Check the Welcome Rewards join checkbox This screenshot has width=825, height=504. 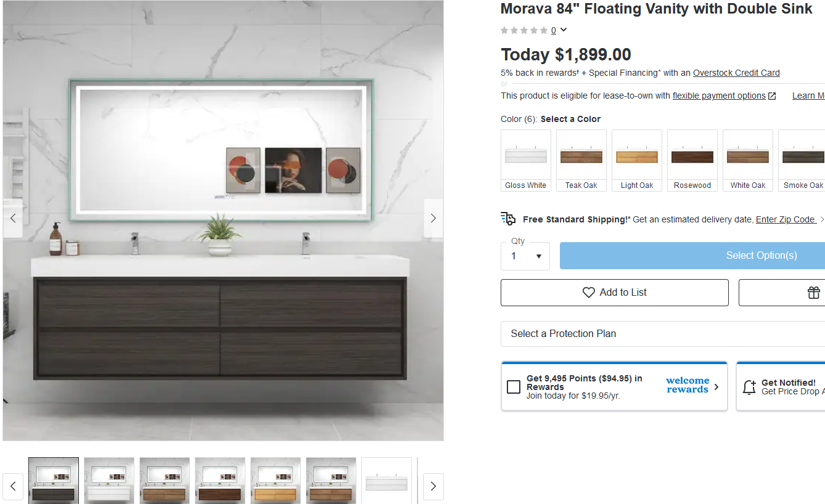pos(514,387)
